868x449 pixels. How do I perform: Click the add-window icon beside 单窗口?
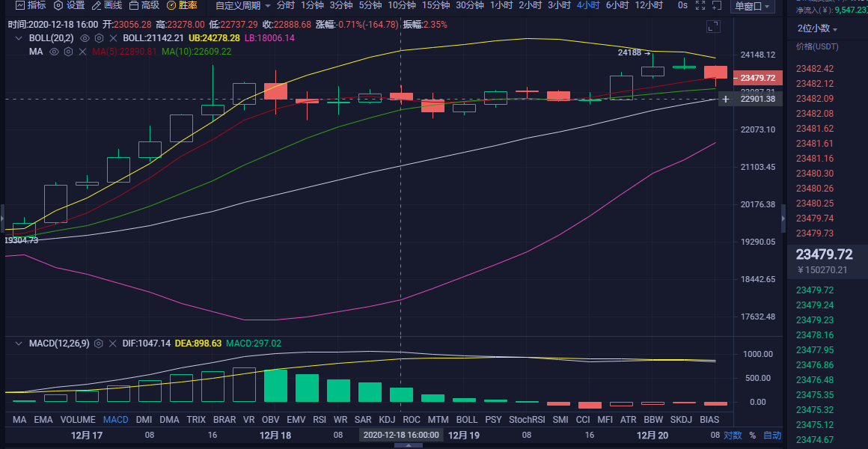tap(718, 5)
